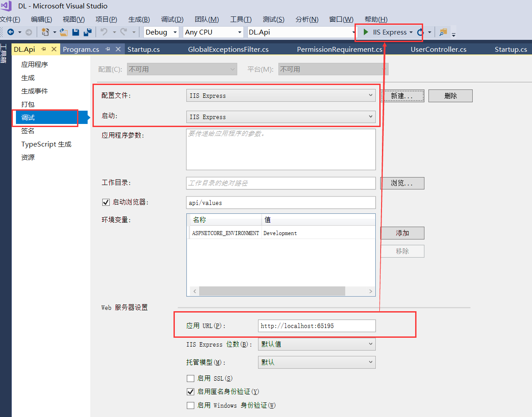Click the Save floppy disk icon

click(x=76, y=32)
